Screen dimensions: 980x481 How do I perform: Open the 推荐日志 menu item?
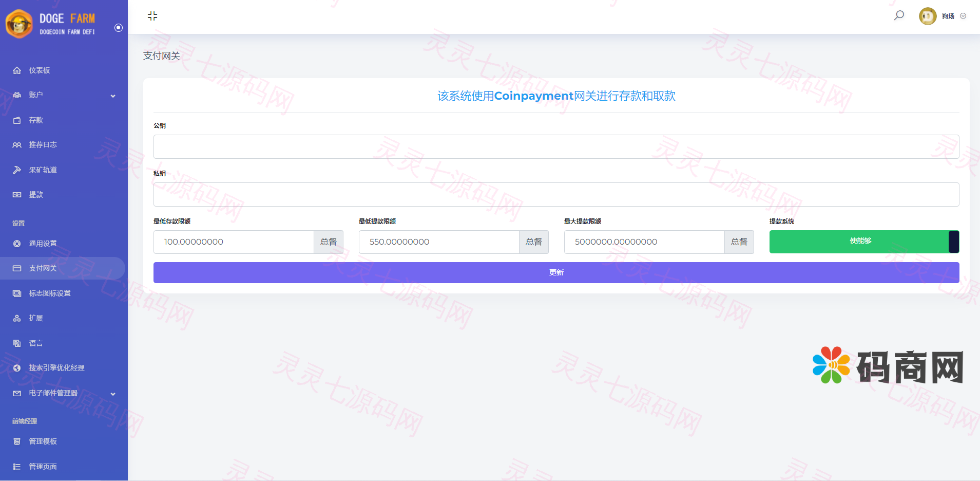64,145
